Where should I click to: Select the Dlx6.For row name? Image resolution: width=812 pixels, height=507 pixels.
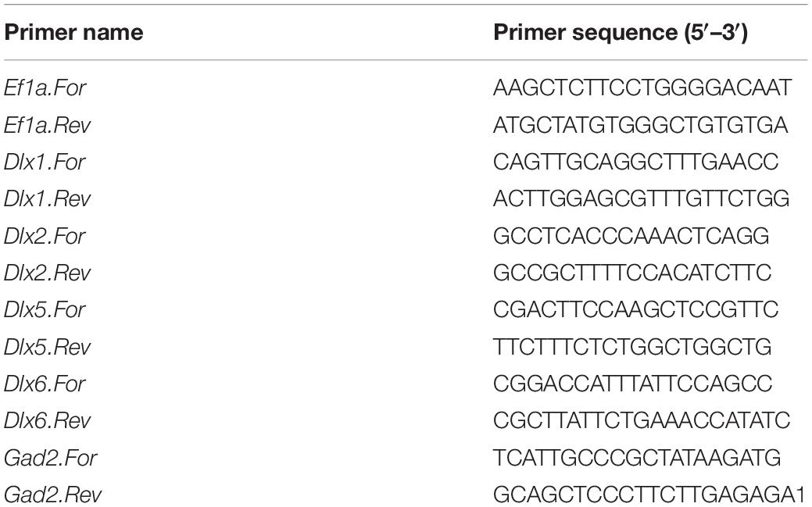pyautogui.click(x=45, y=384)
